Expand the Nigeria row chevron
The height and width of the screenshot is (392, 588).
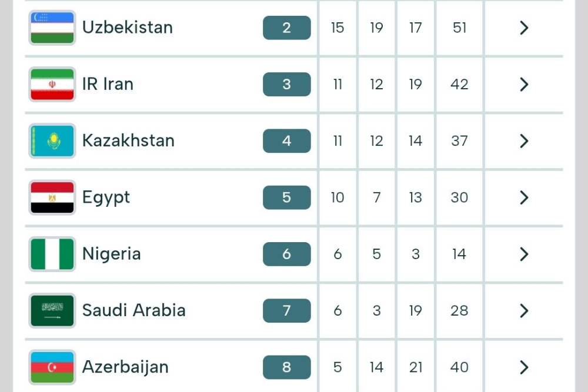(524, 254)
